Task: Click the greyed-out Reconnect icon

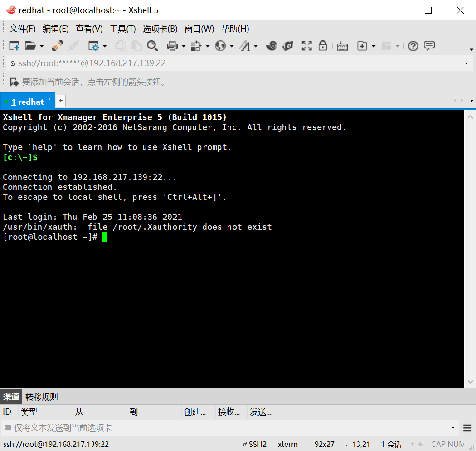Action: pos(73,46)
